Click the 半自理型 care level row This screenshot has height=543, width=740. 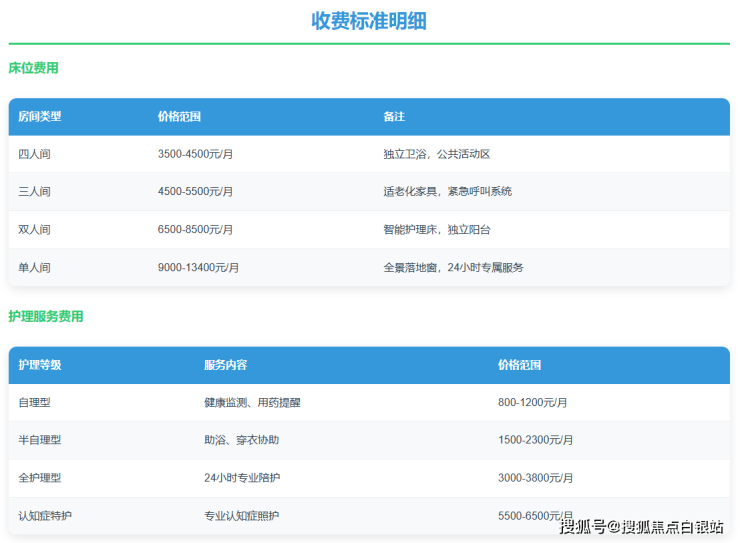pos(40,440)
